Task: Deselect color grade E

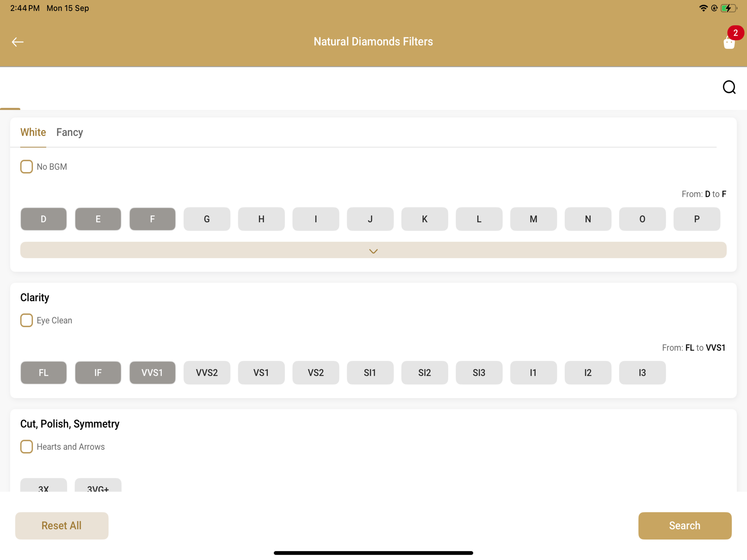Action: [98, 219]
